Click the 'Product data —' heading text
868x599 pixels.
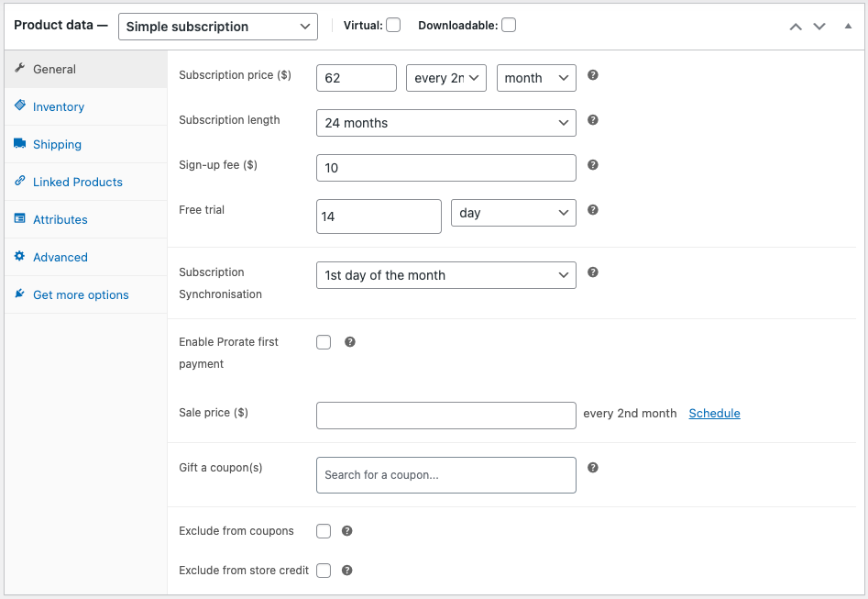pos(60,25)
